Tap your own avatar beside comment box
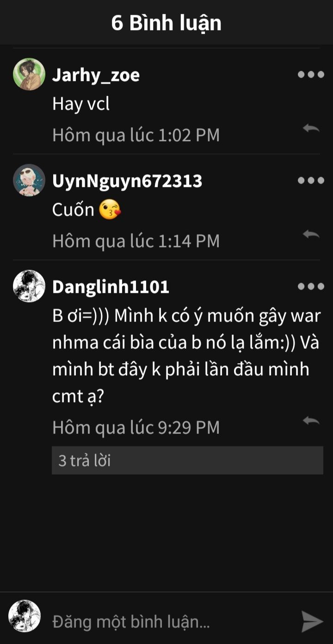The width and height of the screenshot is (333, 644). [x=25, y=616]
